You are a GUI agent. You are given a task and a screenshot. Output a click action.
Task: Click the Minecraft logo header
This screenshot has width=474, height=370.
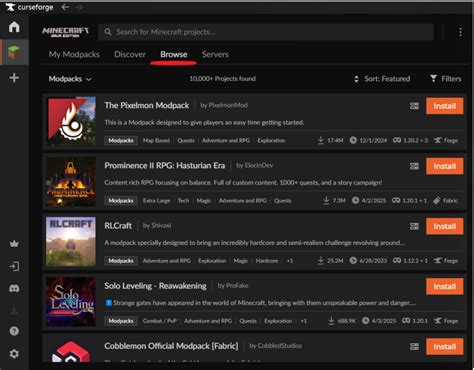point(65,32)
